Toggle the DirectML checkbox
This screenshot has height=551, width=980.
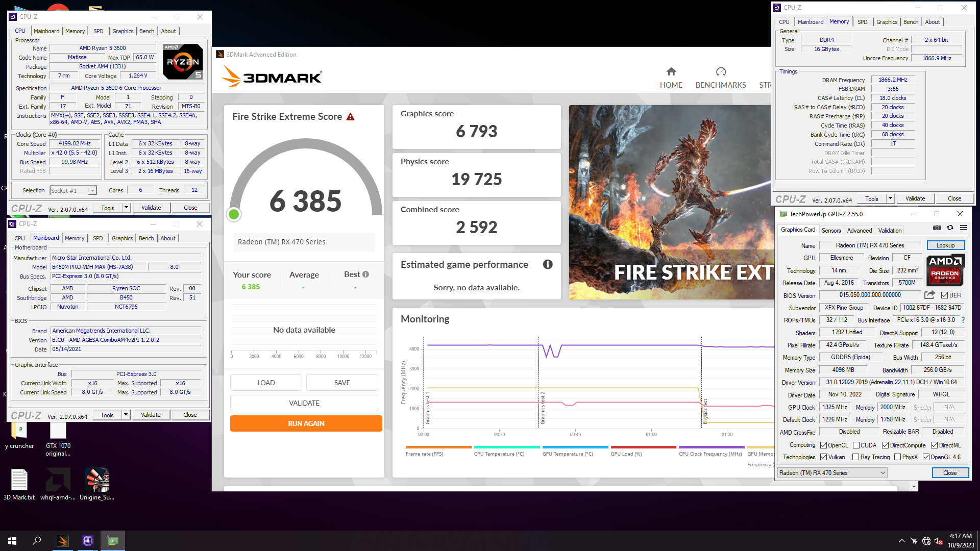[934, 445]
